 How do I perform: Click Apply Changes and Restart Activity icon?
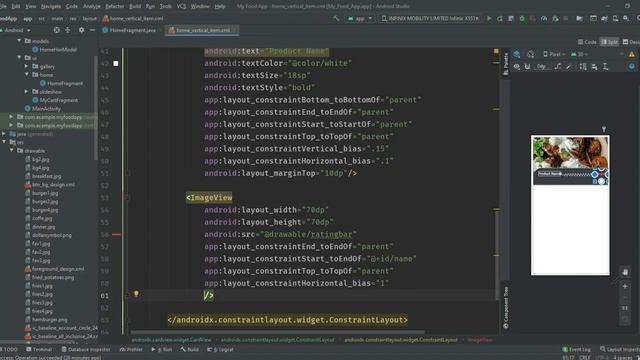500,18
